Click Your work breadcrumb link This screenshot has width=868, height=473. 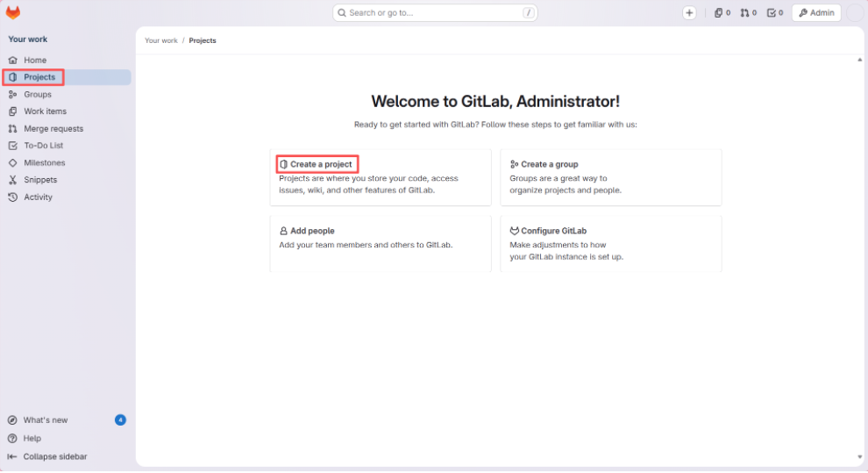pos(161,40)
